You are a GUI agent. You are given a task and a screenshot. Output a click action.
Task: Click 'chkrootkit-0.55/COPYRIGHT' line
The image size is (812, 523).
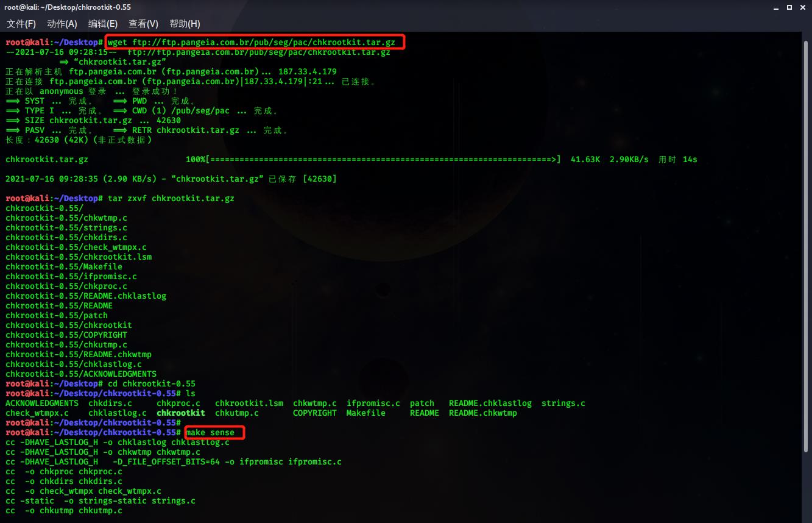click(x=66, y=335)
